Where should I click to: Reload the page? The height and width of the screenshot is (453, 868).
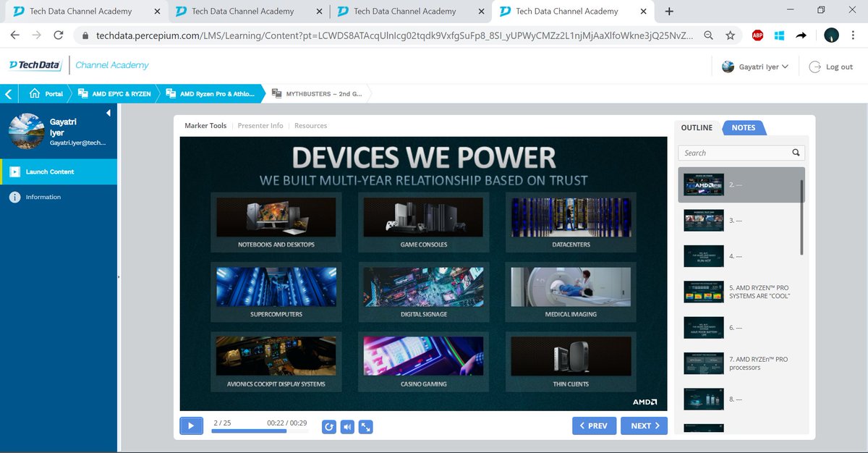[59, 35]
